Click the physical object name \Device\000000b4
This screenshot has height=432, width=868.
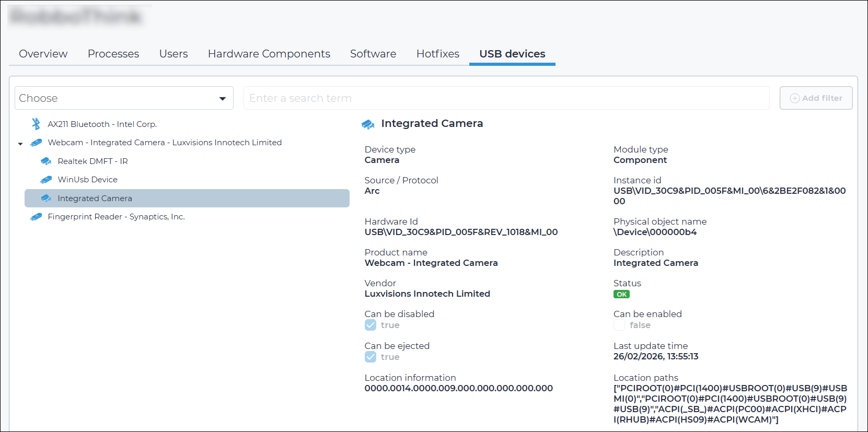click(655, 232)
